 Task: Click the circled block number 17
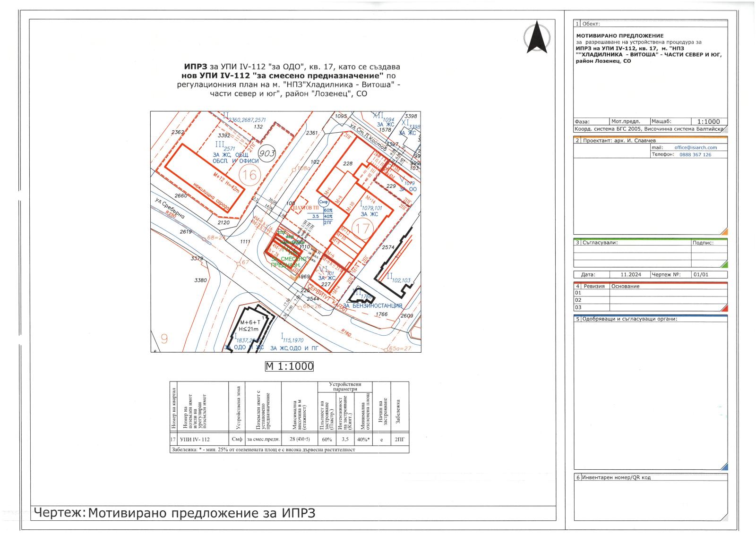pyautogui.click(x=362, y=230)
